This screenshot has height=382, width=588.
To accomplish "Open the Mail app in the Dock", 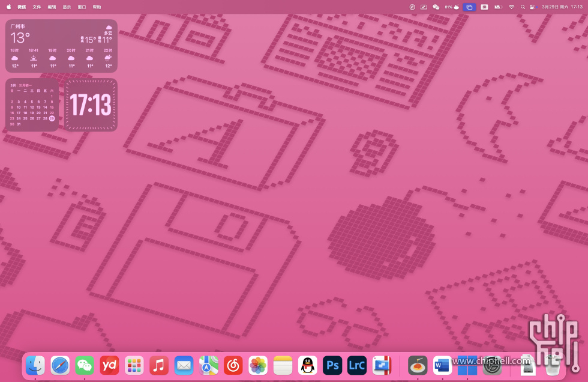I will [184, 365].
